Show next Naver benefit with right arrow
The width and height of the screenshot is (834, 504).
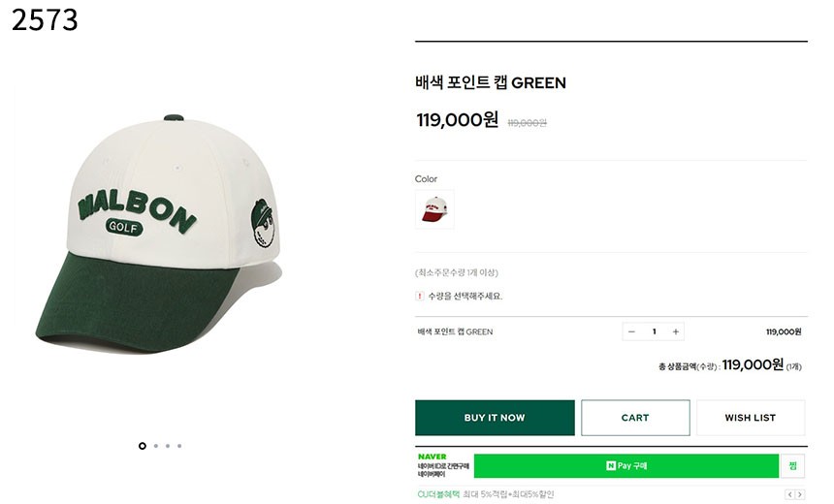[x=800, y=495]
